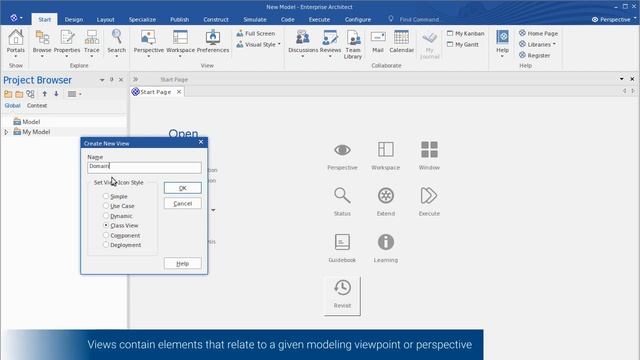640x360 pixels.
Task: Move item down with Project Browser down arrow
Action: [56, 94]
